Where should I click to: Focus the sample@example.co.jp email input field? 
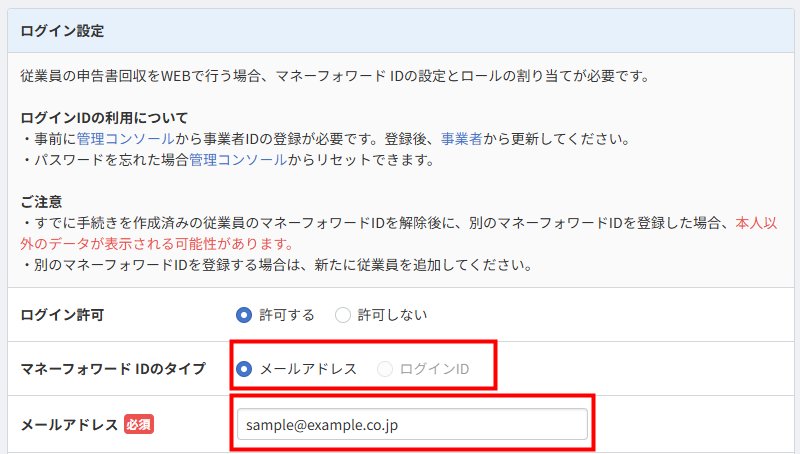(412, 424)
